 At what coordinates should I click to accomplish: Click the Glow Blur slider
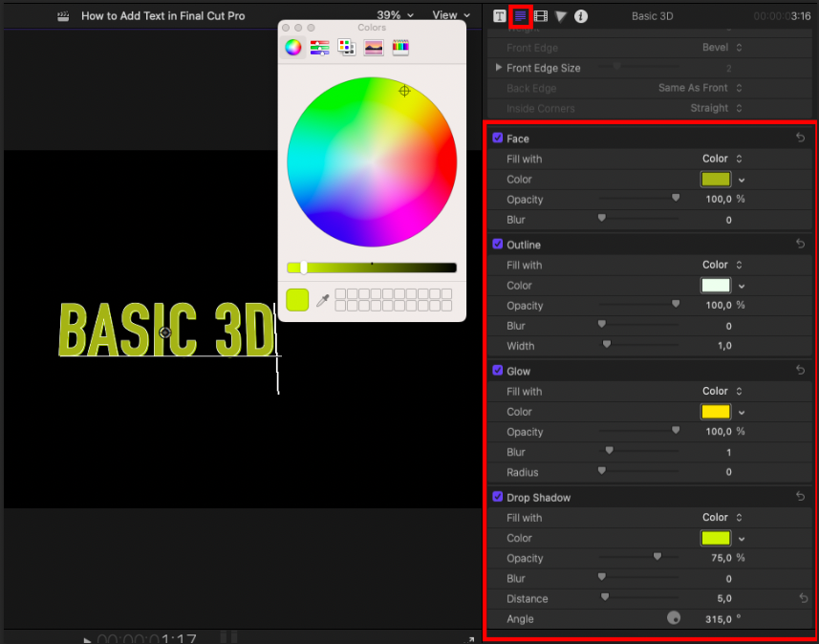tap(638, 451)
